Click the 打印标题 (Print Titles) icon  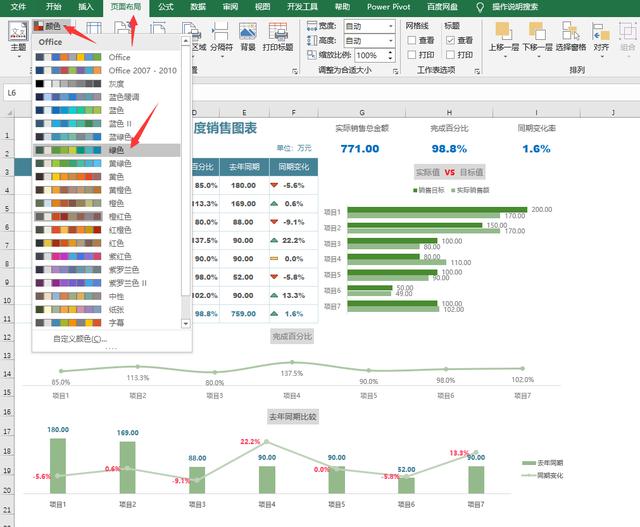278,36
